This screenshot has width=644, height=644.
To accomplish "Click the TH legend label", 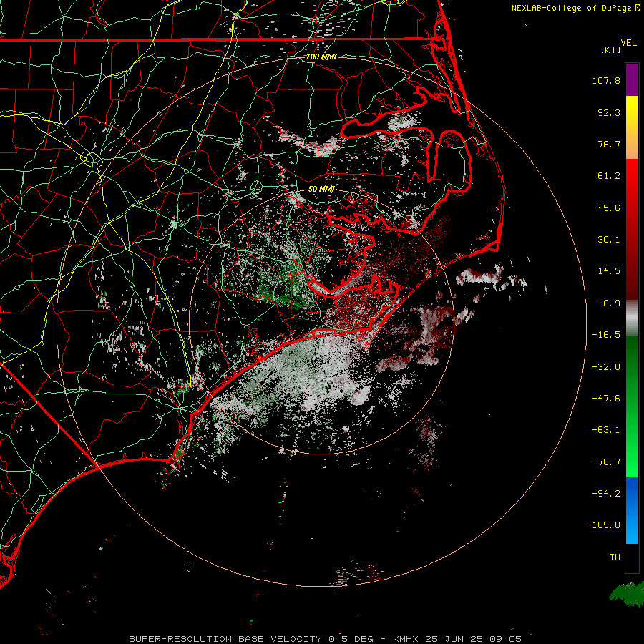I will click(x=615, y=557).
